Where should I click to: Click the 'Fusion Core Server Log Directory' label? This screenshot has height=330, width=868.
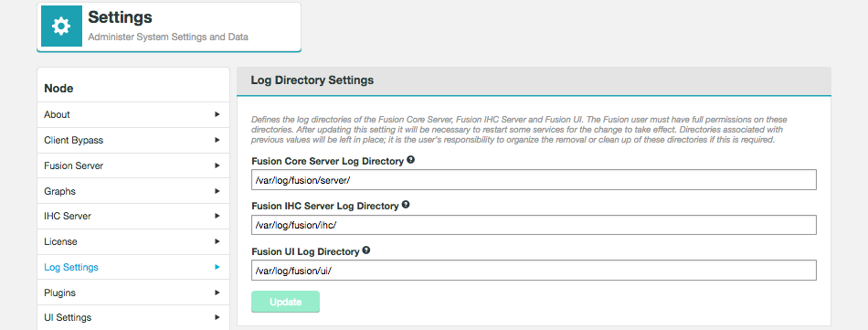point(328,161)
